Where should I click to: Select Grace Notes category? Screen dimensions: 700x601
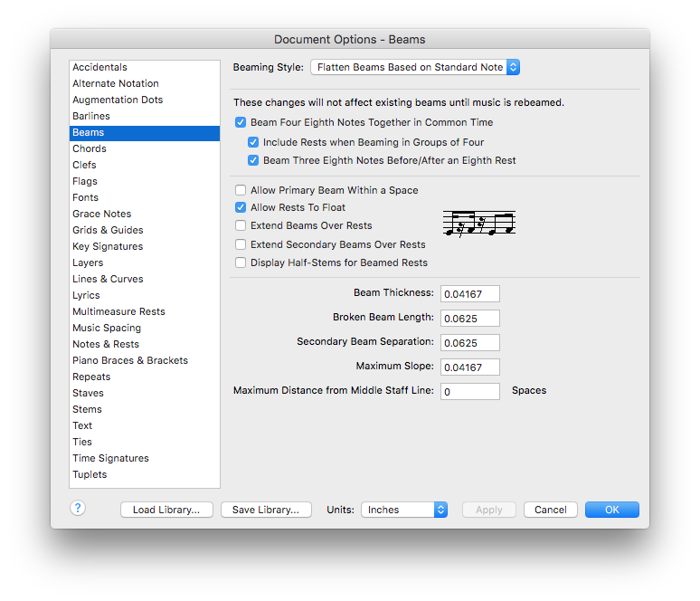[145, 214]
